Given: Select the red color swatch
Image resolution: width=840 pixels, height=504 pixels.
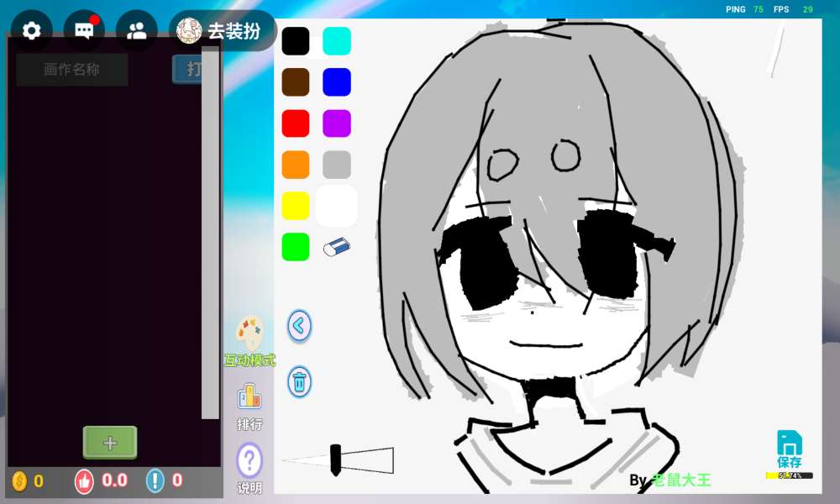Looking at the screenshot, I should point(296,123).
